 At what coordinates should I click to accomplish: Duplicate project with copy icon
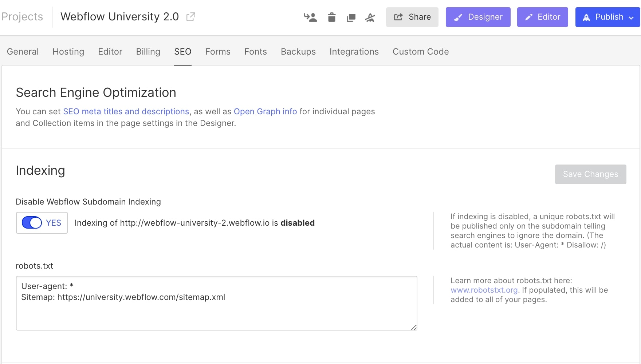(x=351, y=17)
